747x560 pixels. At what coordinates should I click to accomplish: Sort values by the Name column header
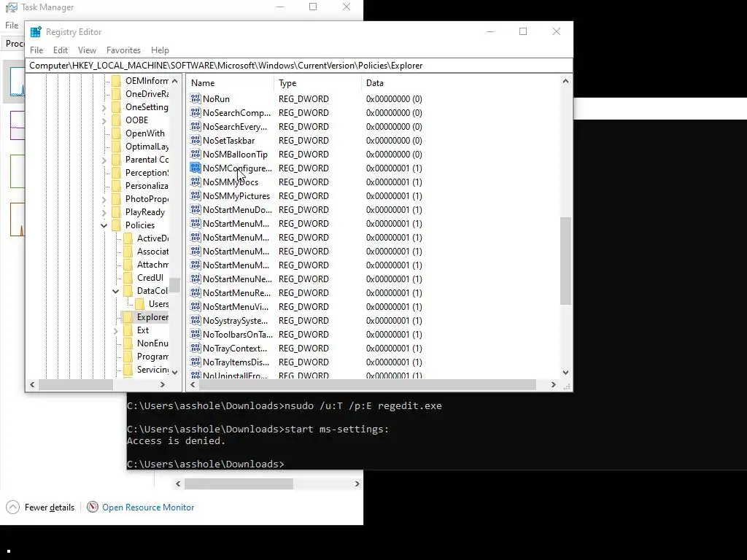coord(231,83)
